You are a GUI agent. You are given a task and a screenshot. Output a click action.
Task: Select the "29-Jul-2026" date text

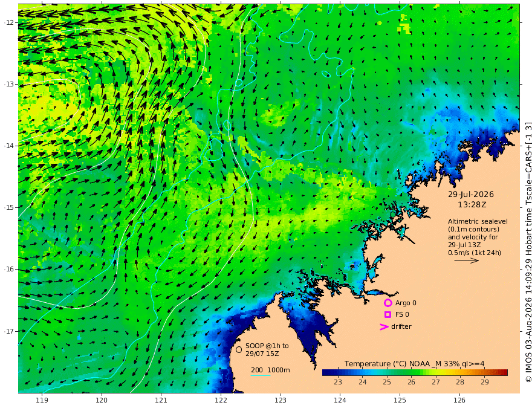[471, 194]
